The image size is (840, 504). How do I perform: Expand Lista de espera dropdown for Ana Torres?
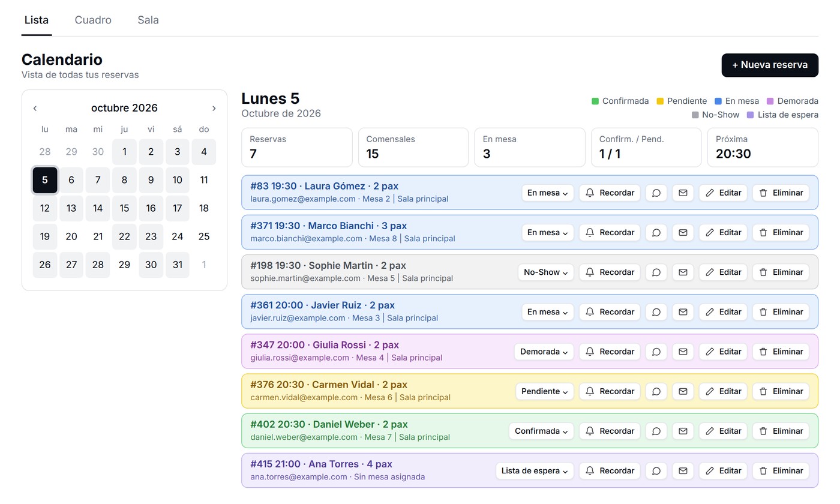coord(535,470)
